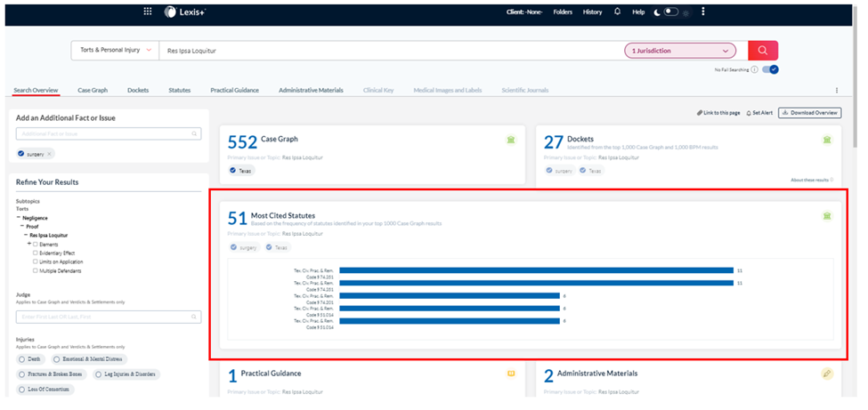This screenshot has height=410, width=868.
Task: Open the notifications bell in header
Action: point(617,12)
